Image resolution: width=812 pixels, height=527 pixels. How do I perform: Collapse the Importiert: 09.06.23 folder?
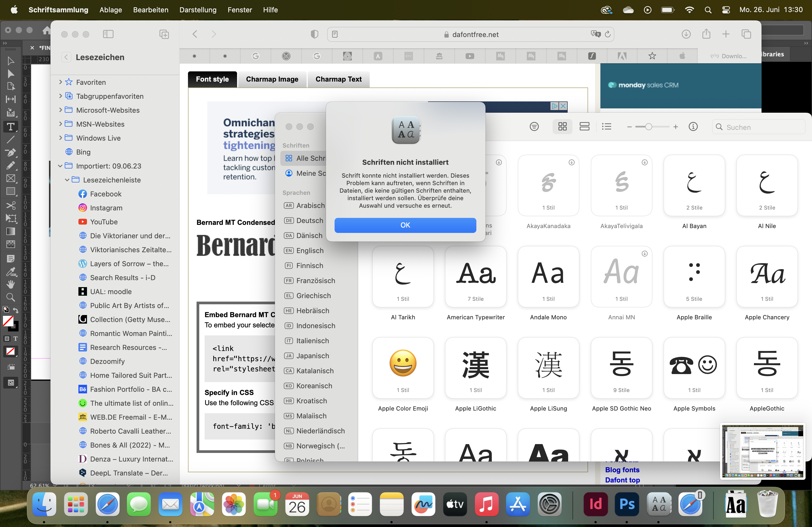tap(60, 166)
